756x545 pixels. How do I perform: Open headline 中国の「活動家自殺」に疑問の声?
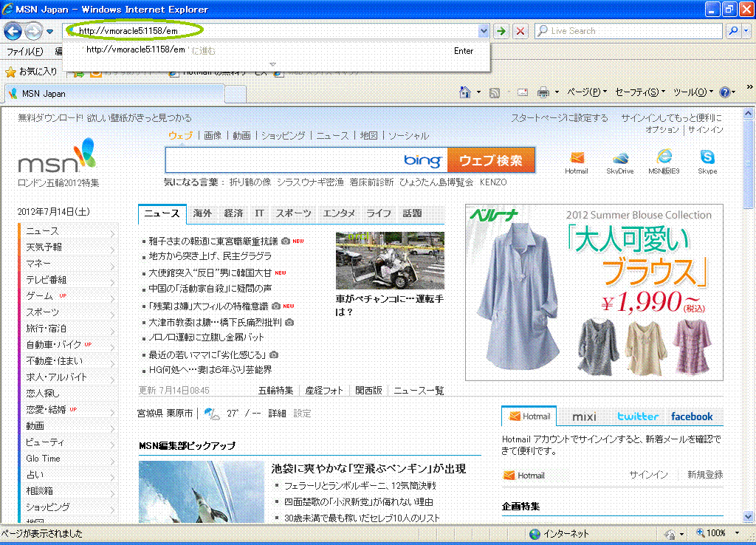point(210,289)
